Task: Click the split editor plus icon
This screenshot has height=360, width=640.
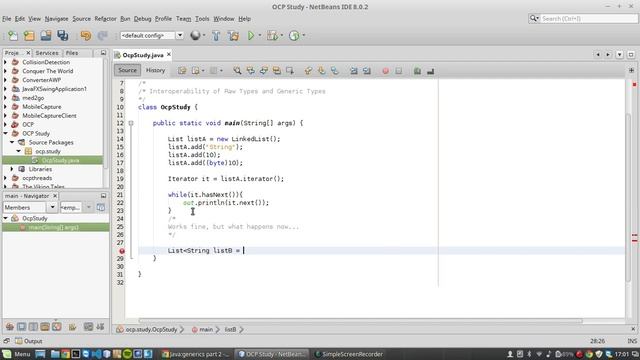Action: [631, 70]
